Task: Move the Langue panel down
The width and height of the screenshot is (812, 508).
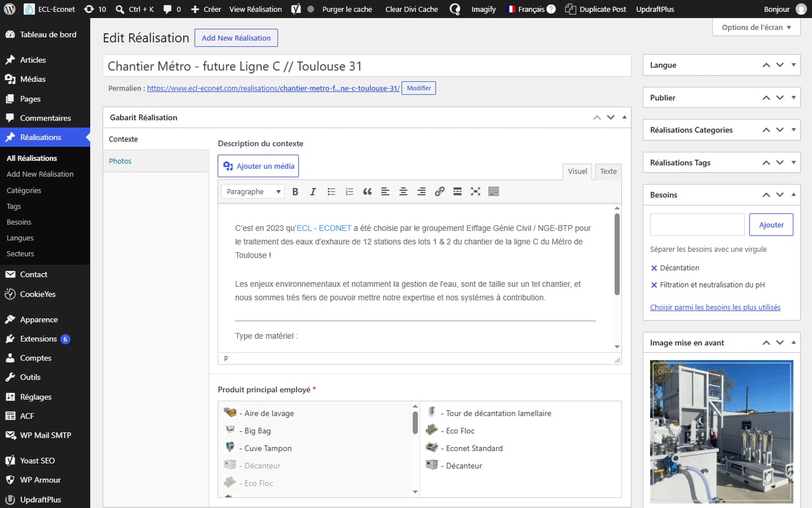Action: [780, 65]
